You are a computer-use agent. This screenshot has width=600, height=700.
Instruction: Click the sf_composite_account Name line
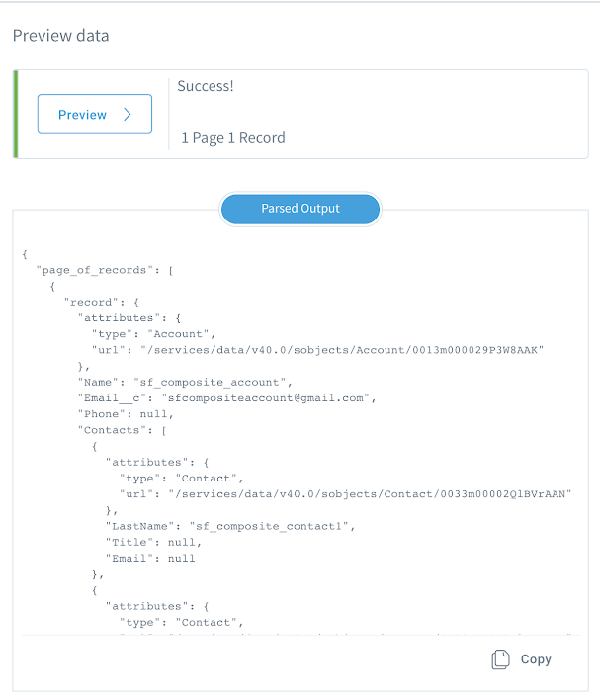[185, 383]
